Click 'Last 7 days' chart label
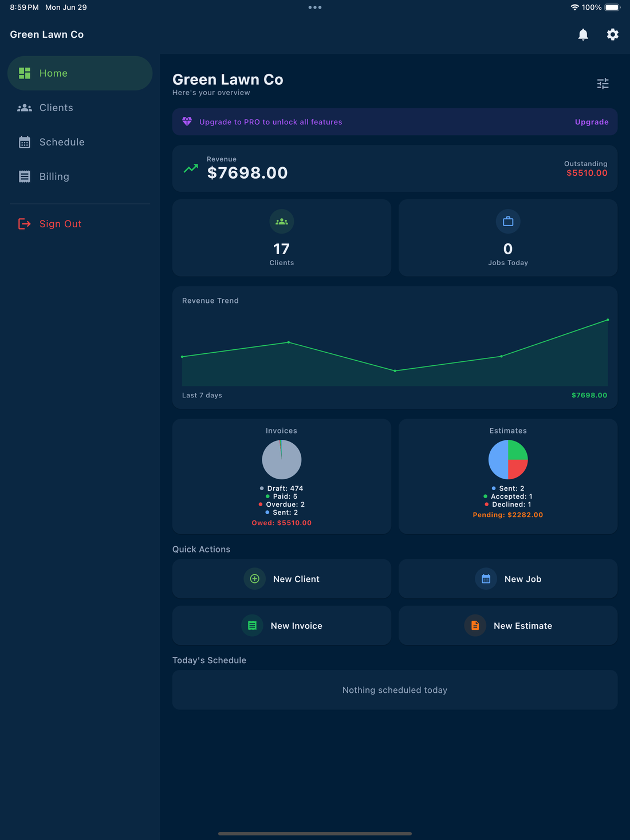Viewport: 630px width, 840px height. tap(202, 395)
